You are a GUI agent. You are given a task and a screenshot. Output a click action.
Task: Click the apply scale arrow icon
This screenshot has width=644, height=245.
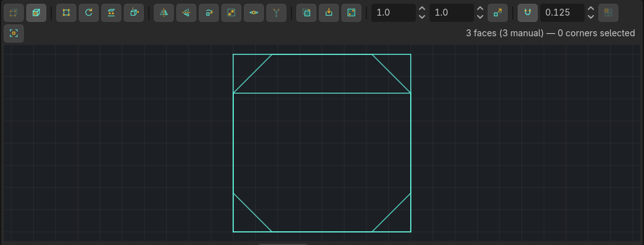[498, 12]
